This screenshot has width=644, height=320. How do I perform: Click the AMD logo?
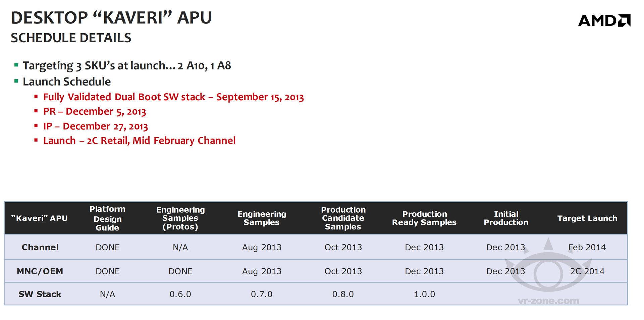coord(604,20)
